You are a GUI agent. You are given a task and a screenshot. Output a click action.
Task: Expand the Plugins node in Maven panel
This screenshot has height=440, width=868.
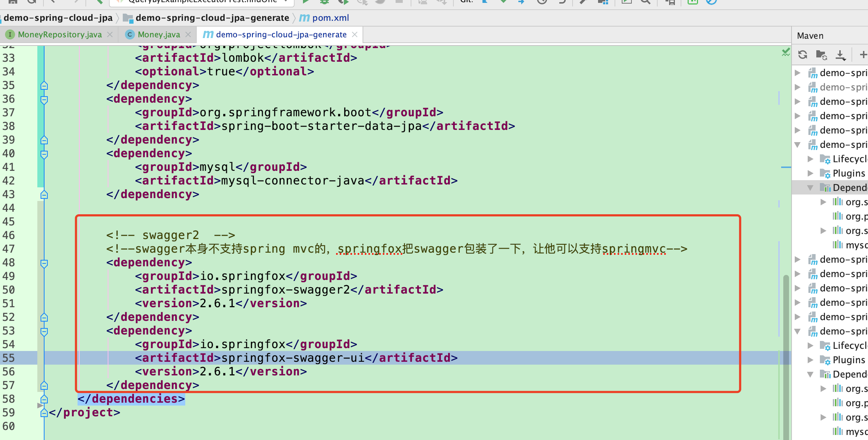(811, 173)
